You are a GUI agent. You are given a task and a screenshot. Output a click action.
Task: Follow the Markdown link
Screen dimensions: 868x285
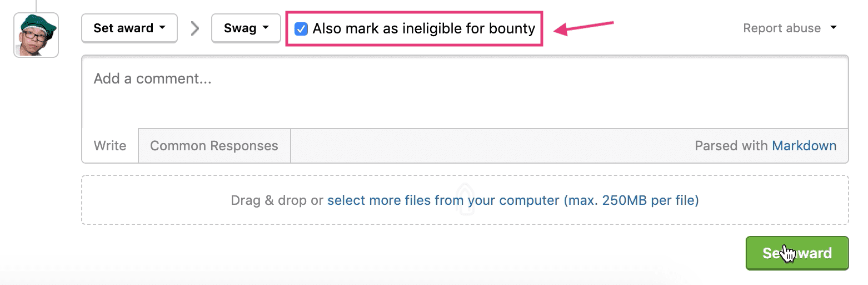click(x=804, y=146)
